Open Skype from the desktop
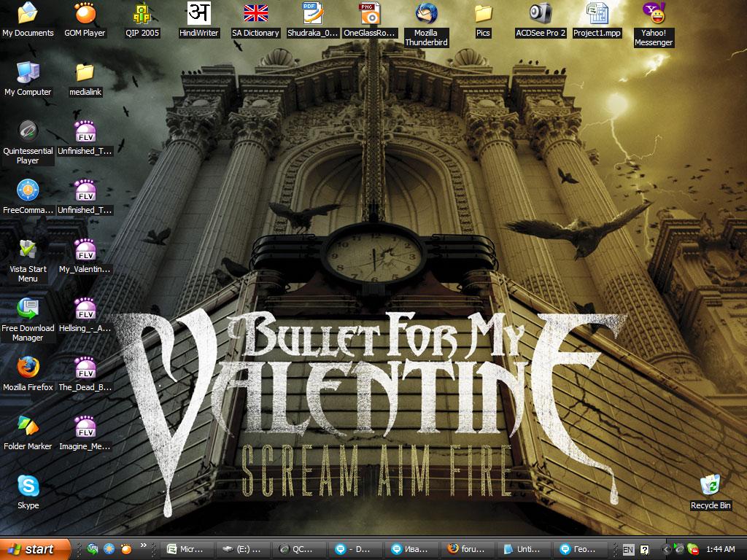Viewport: 747px width, 560px height. 28,486
